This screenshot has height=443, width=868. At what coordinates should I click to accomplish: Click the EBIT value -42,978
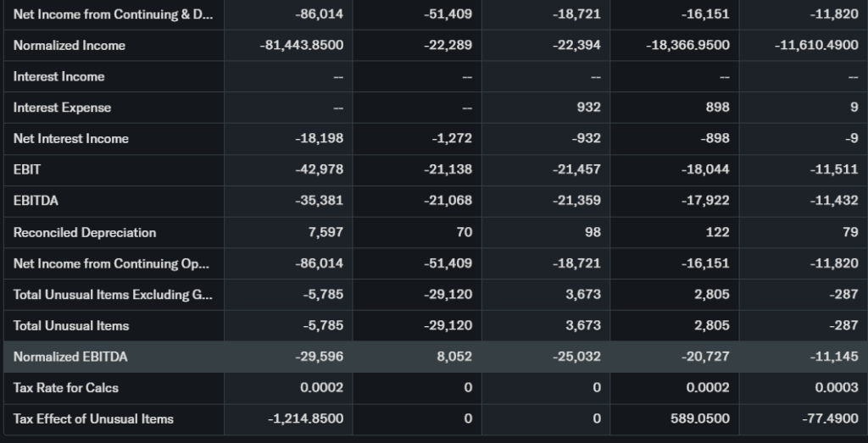tap(320, 169)
